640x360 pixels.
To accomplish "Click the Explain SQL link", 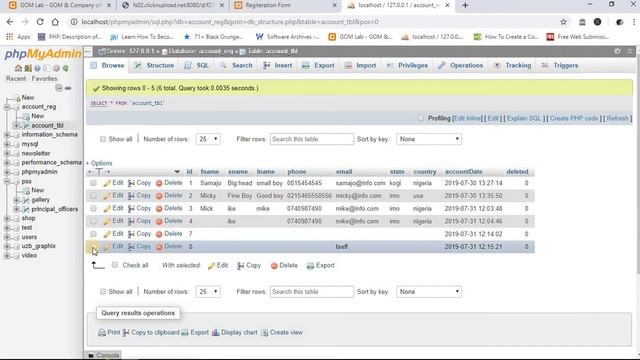I will 524,118.
